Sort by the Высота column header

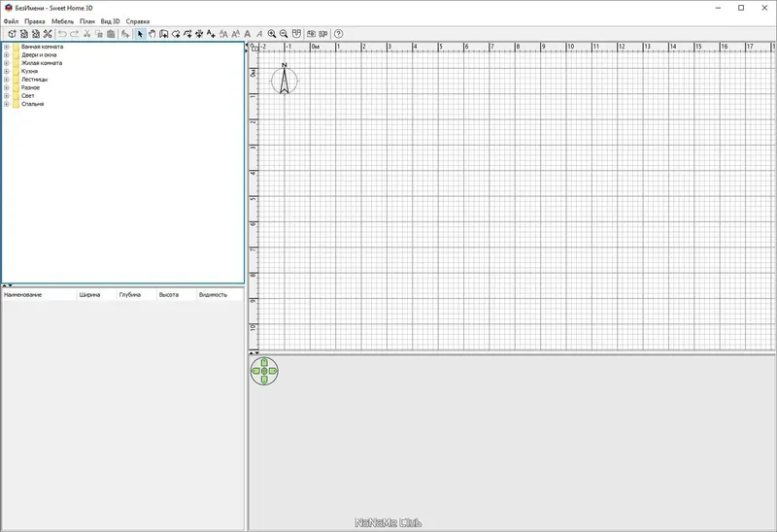point(177,295)
